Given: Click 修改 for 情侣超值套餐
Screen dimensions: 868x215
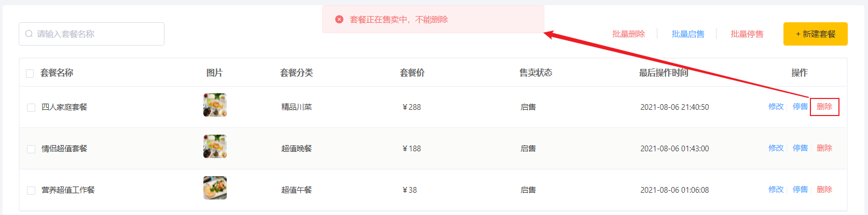Looking at the screenshot, I should click(776, 148).
